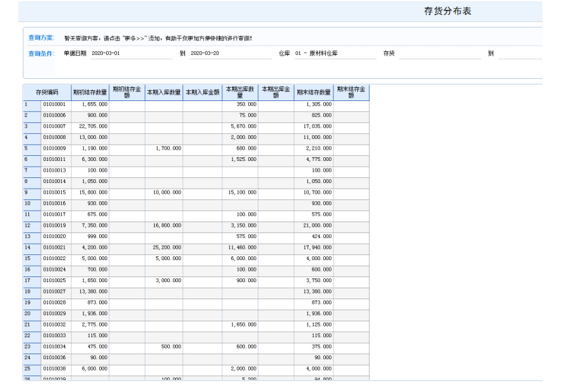Screen dimensions: 562x392
Task: Select 期末结存金额 column header
Action: 351,92
